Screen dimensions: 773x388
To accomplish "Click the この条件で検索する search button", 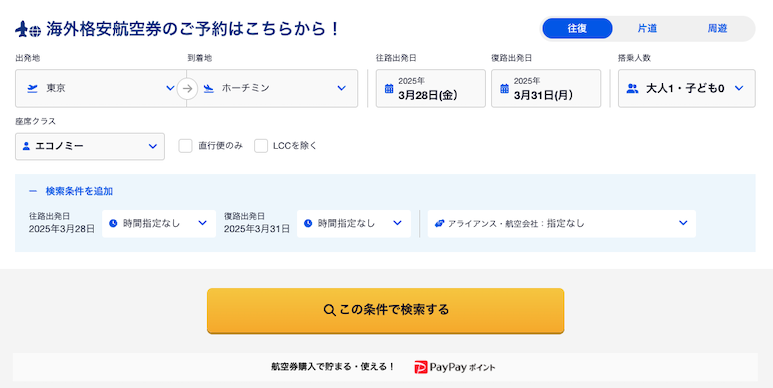I will 386,311.
